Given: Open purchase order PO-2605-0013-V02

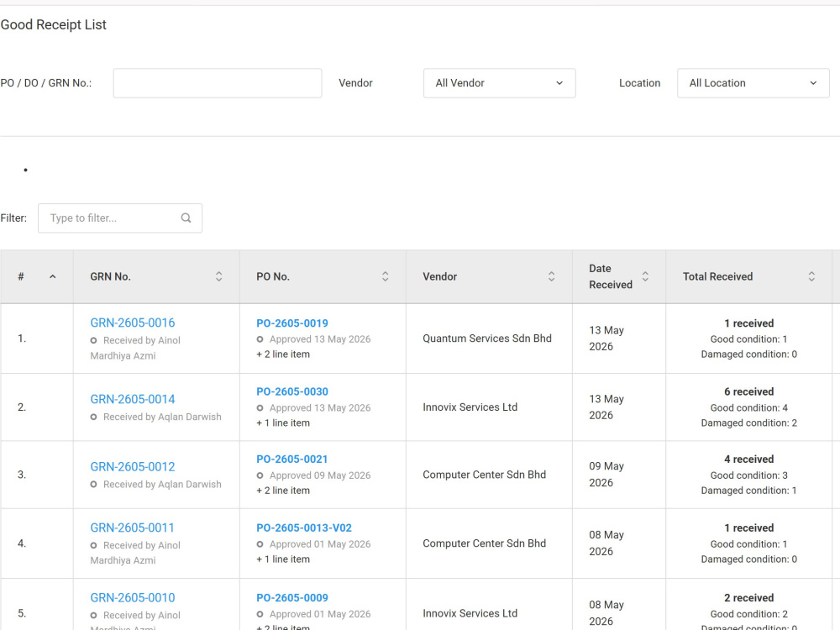Looking at the screenshot, I should 304,528.
